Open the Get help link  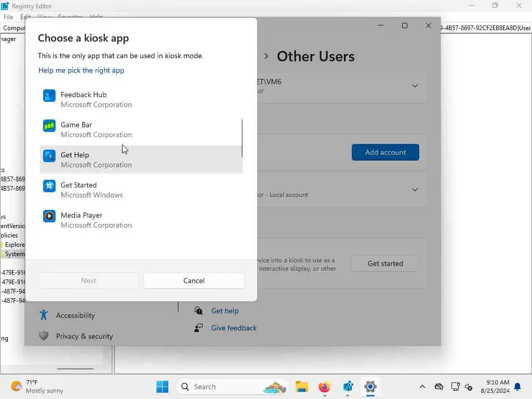pos(224,311)
